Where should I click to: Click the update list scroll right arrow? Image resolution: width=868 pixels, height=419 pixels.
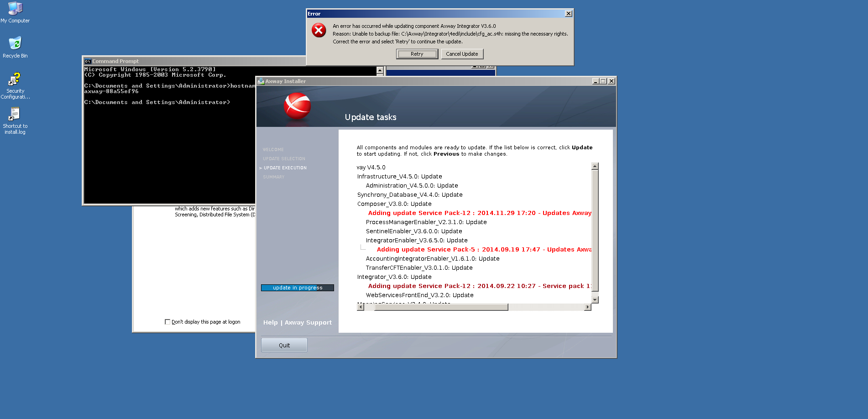pyautogui.click(x=587, y=307)
